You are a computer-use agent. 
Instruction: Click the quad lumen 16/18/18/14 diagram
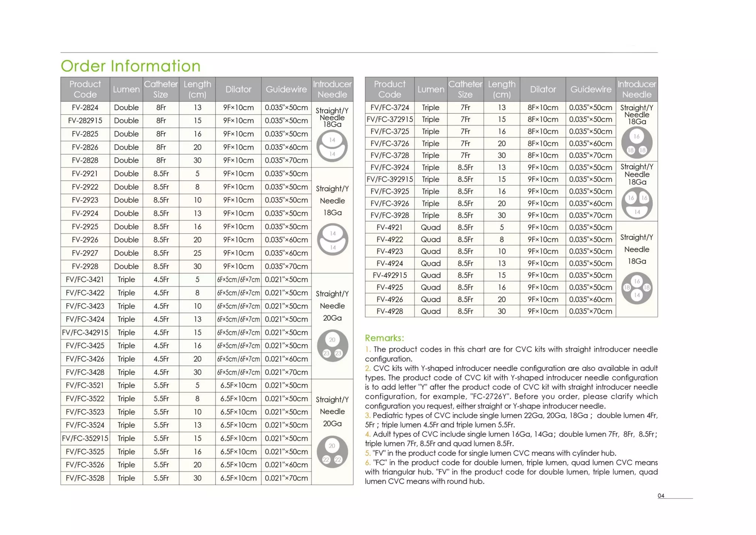[637, 288]
